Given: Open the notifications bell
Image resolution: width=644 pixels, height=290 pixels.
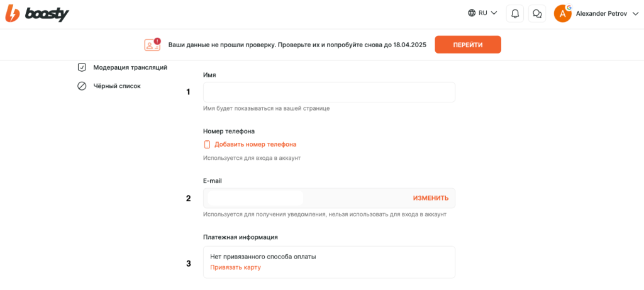Looking at the screenshot, I should [514, 13].
